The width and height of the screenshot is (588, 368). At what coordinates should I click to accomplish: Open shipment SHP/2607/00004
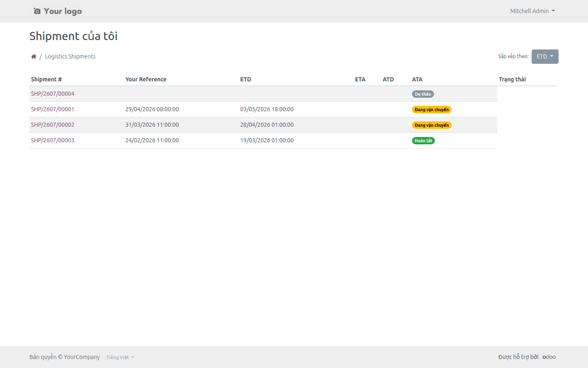53,94
